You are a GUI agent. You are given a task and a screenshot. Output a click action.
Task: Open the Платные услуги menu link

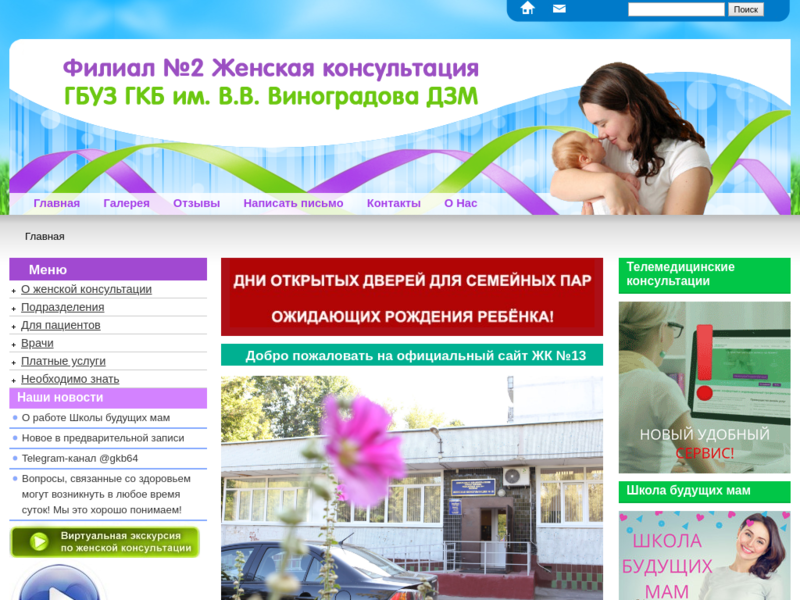pos(63,361)
